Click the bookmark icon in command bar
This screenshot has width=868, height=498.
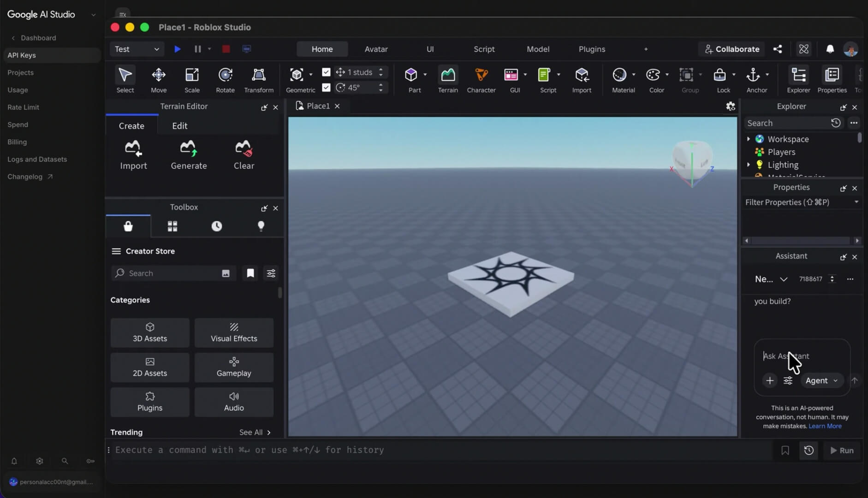(x=785, y=450)
